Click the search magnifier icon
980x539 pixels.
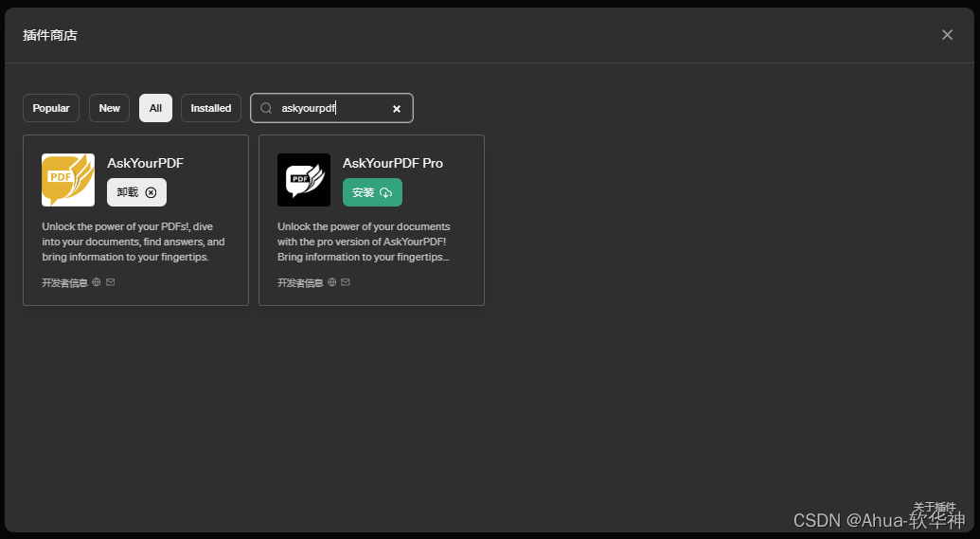point(266,108)
